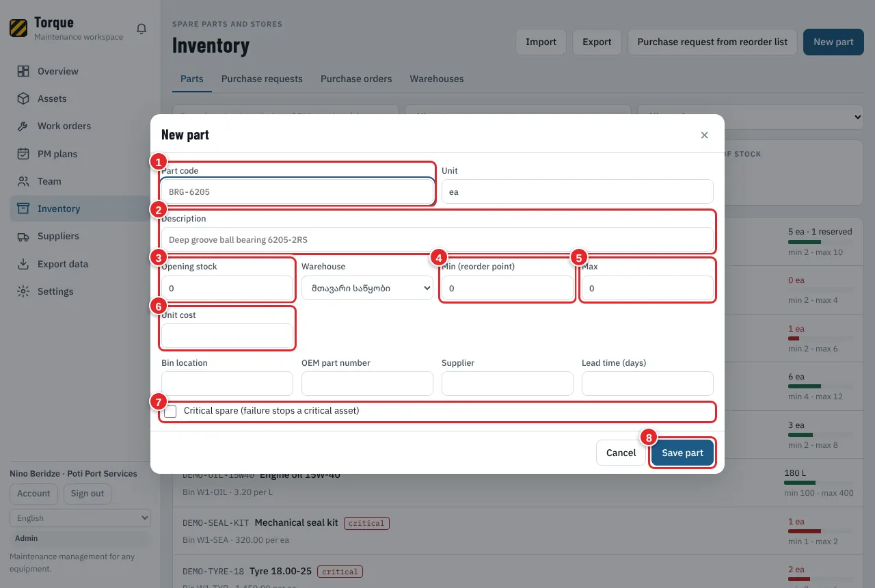Open the Warehouse dropdown

(x=367, y=288)
